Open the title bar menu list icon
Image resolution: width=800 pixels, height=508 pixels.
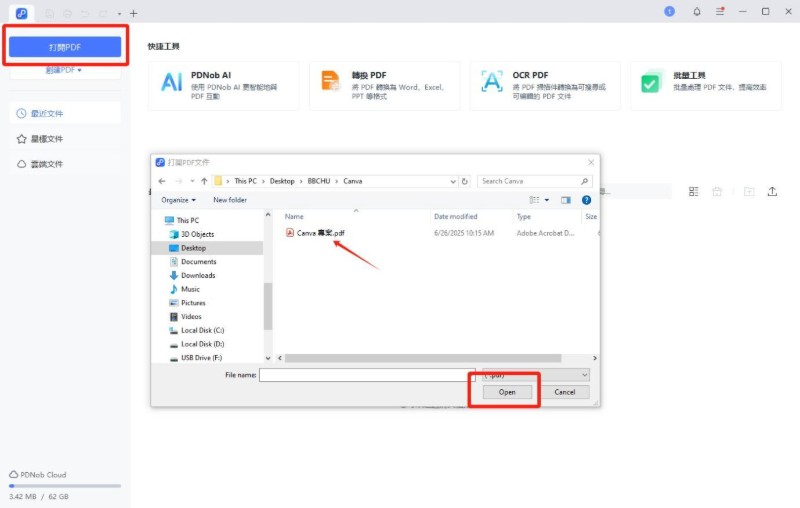720,11
